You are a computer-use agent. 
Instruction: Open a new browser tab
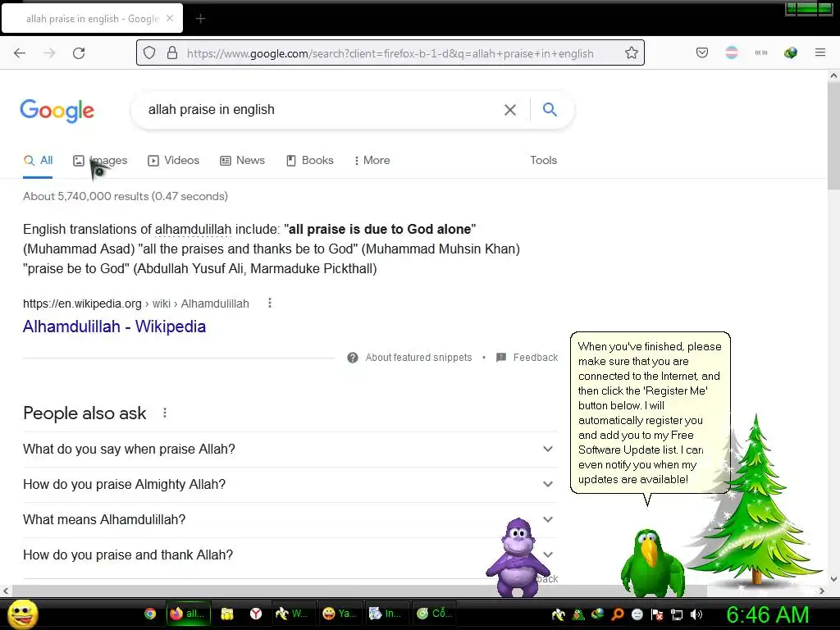200,19
